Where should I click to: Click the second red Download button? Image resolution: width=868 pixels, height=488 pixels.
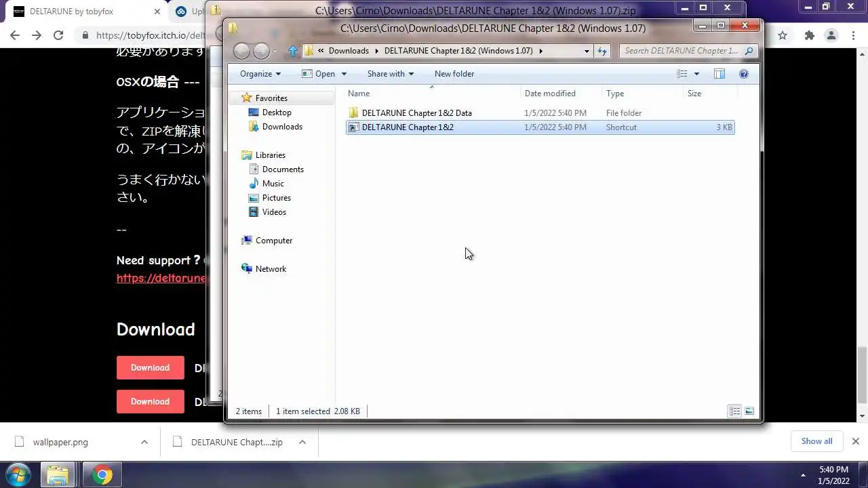(151, 402)
